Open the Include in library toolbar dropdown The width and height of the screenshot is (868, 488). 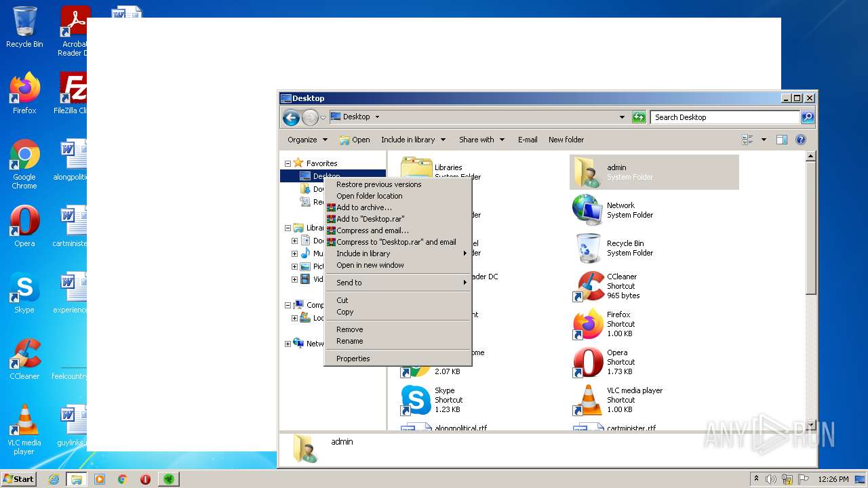tap(413, 140)
